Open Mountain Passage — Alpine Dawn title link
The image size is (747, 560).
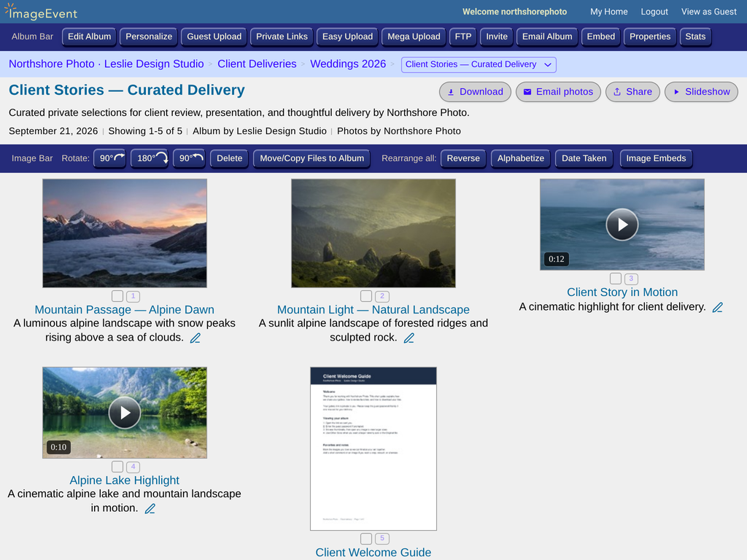(124, 309)
